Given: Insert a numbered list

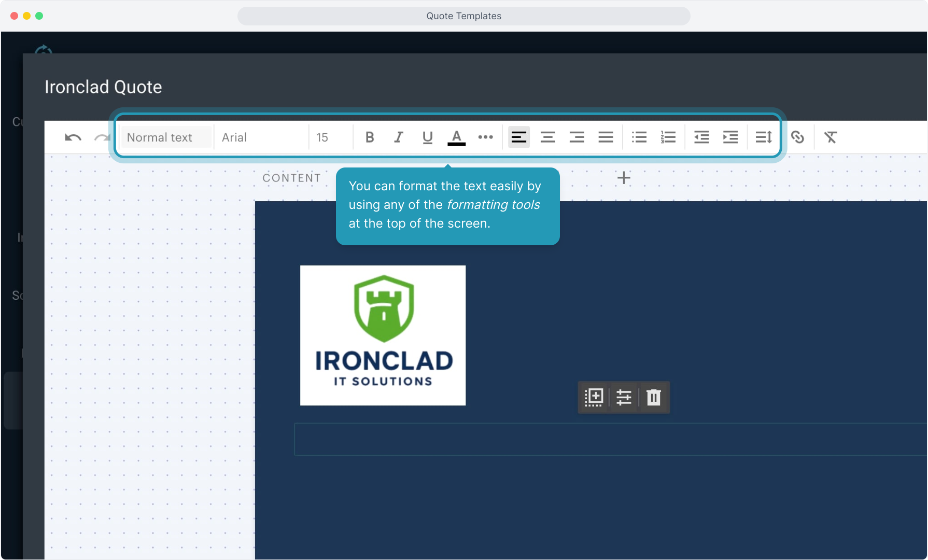Looking at the screenshot, I should pos(668,137).
